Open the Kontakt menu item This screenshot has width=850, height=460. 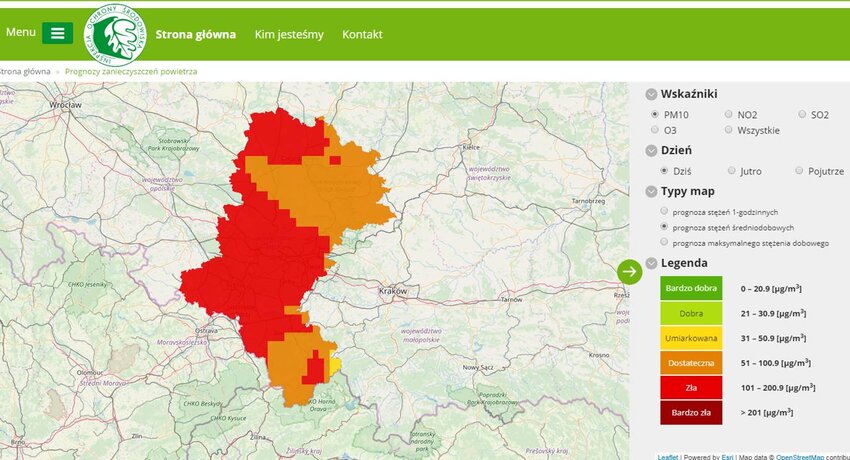(362, 34)
